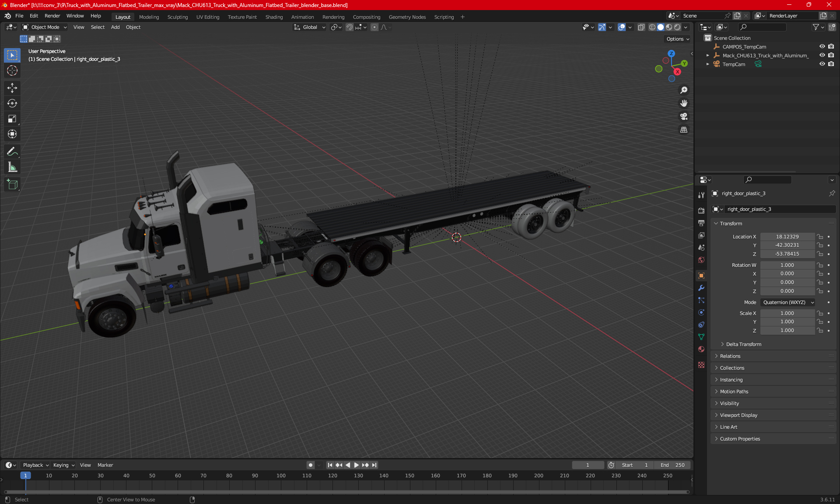Click the End frame 250 field
Viewport: 840px width, 504px height.
673,465
